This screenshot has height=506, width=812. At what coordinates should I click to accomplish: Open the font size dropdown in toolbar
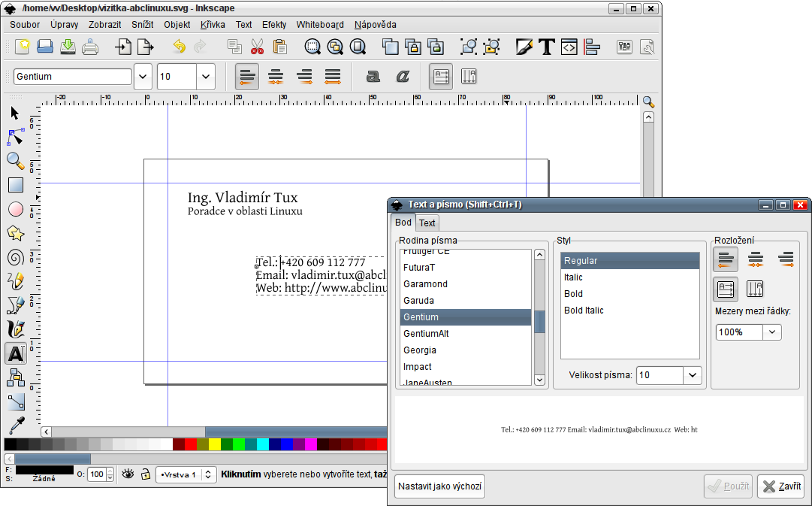point(206,77)
